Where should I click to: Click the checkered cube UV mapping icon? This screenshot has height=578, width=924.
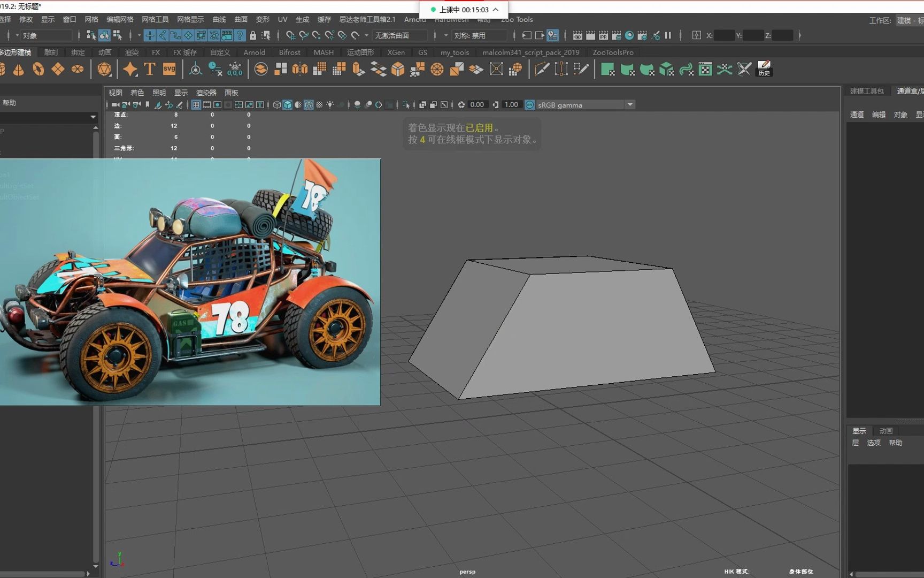(667, 69)
